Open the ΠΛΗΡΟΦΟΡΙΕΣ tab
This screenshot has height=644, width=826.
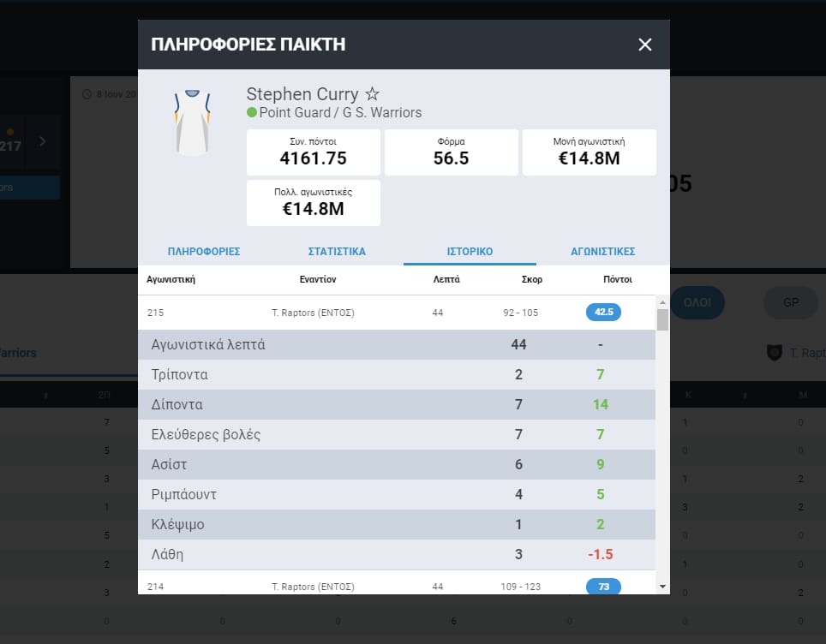[x=204, y=252]
